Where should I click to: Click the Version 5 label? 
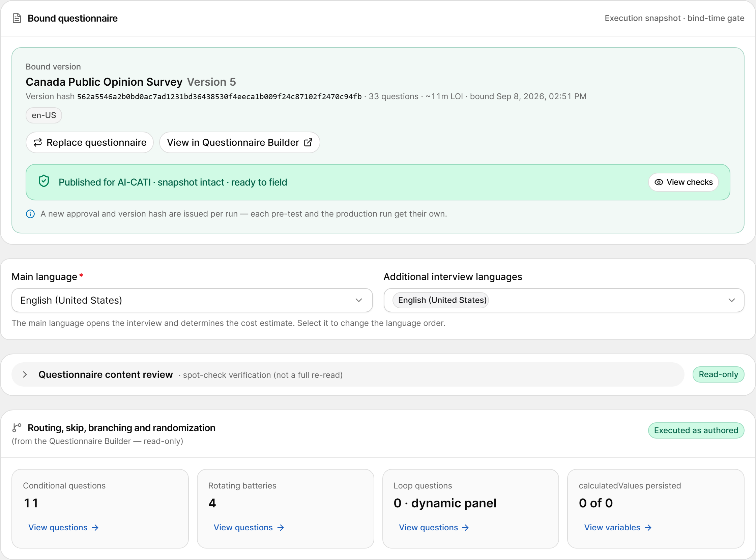[x=211, y=82]
